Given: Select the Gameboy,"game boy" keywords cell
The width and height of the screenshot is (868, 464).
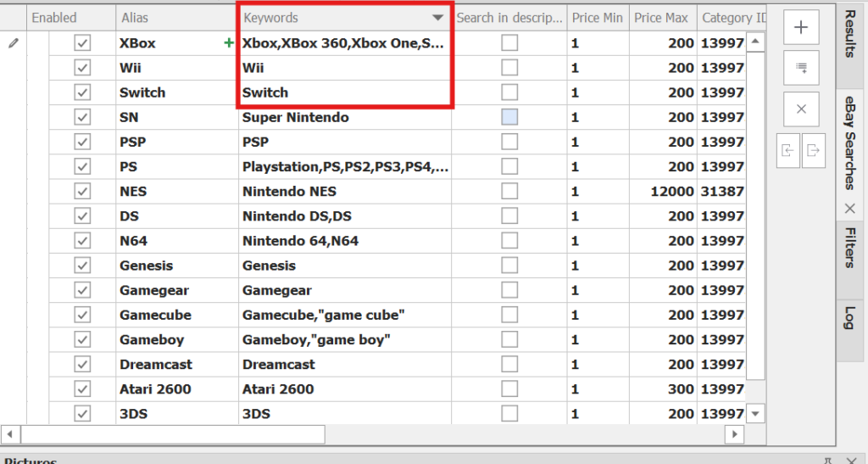Looking at the screenshot, I should click(345, 339).
